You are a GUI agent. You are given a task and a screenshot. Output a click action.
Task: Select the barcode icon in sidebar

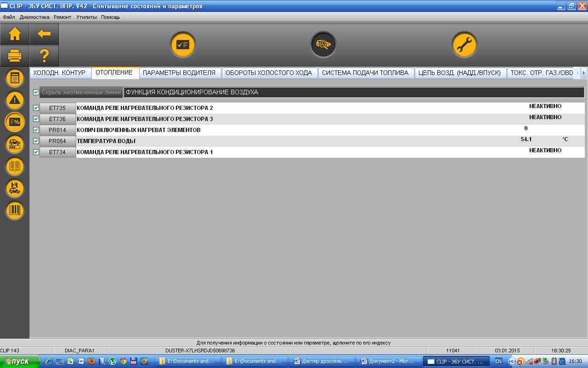point(15,211)
